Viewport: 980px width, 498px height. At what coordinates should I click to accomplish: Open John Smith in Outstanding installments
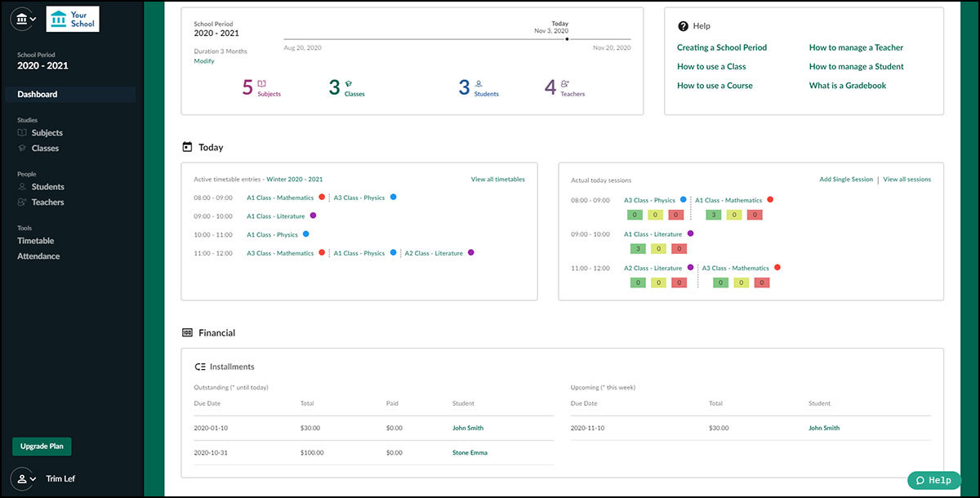point(469,428)
